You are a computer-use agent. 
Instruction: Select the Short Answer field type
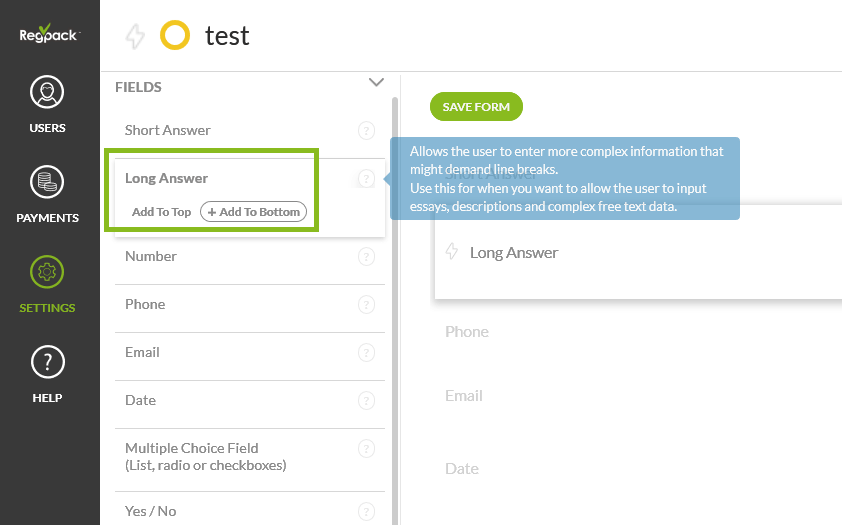[x=168, y=130]
